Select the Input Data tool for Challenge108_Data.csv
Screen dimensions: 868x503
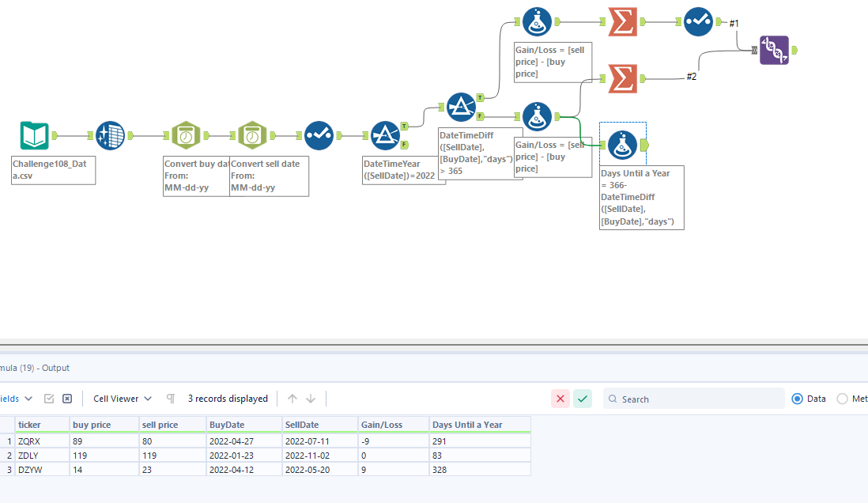(34, 135)
